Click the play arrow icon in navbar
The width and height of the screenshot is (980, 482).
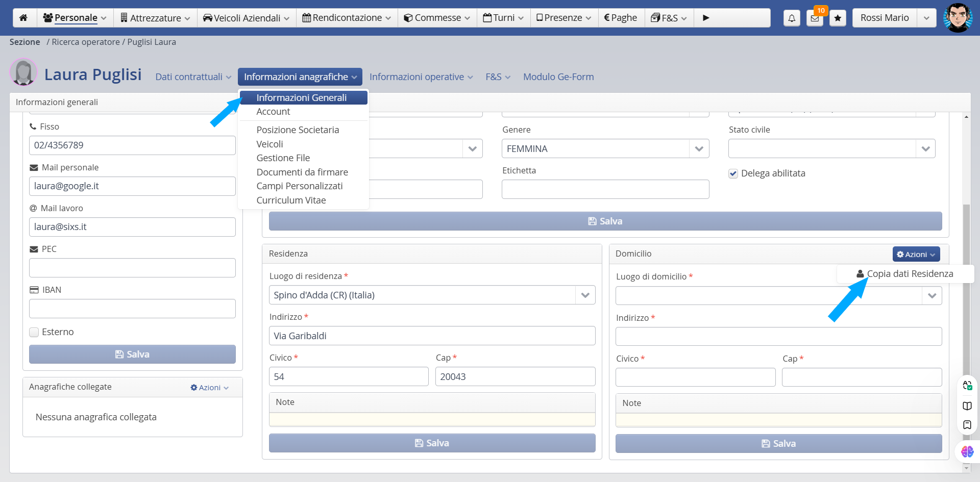[x=706, y=18]
